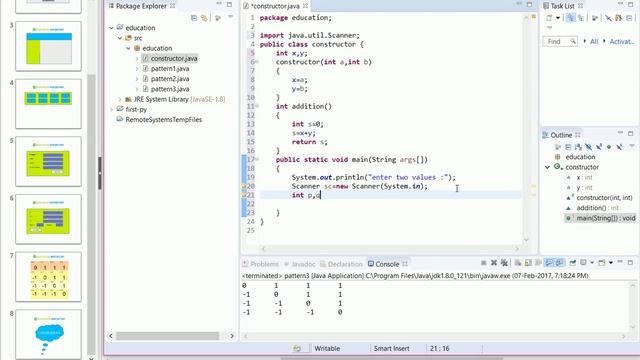The width and height of the screenshot is (640, 360).
Task: Click Collapse All icon in Package Explorer
Action: pyautogui.click(x=194, y=18)
